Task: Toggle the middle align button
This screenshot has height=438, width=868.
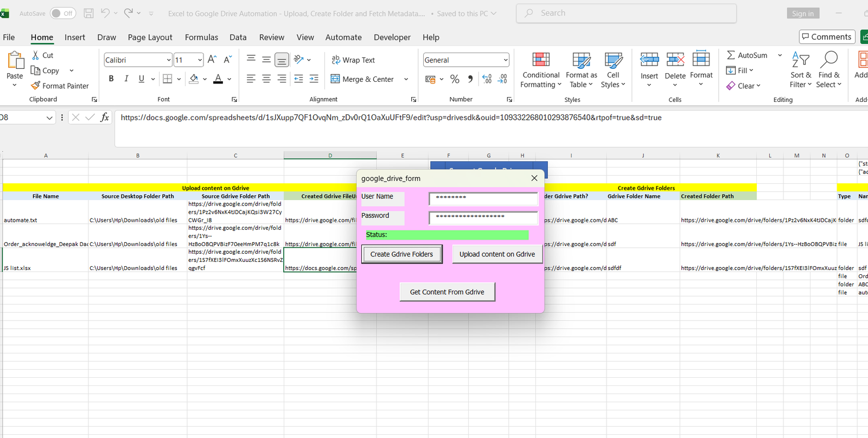Action: [x=266, y=60]
